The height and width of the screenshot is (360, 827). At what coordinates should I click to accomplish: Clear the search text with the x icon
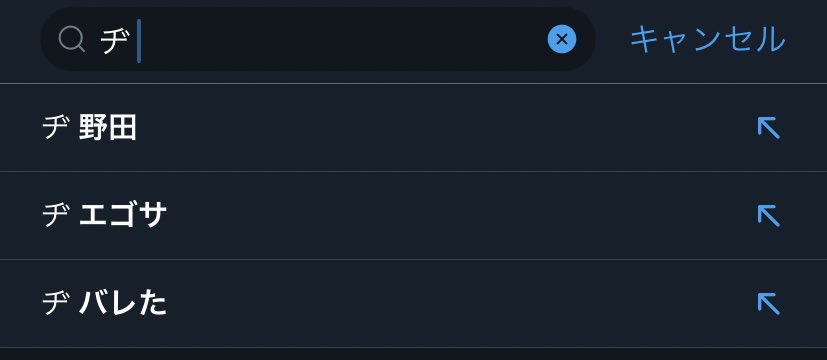pos(562,39)
